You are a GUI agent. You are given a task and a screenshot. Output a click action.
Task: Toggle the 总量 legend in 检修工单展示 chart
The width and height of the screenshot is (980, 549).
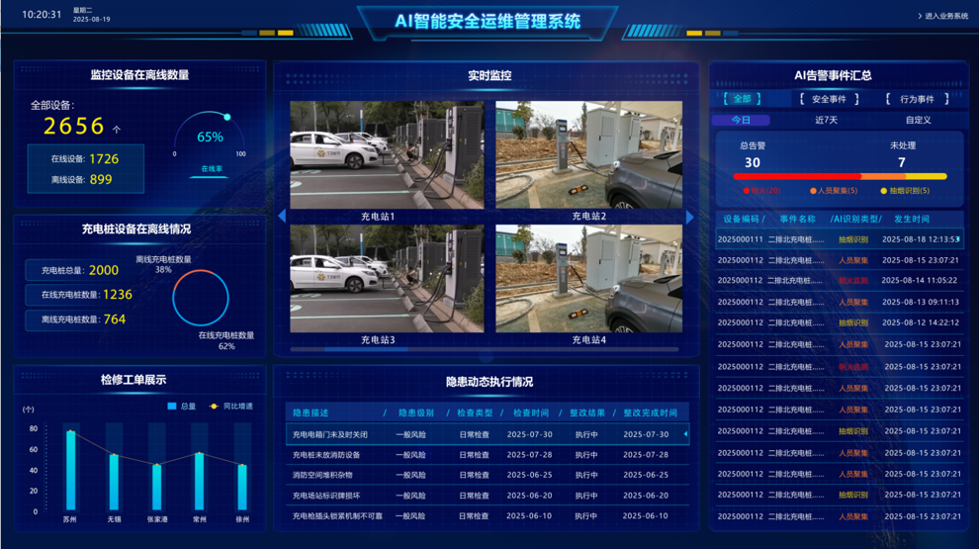point(172,406)
